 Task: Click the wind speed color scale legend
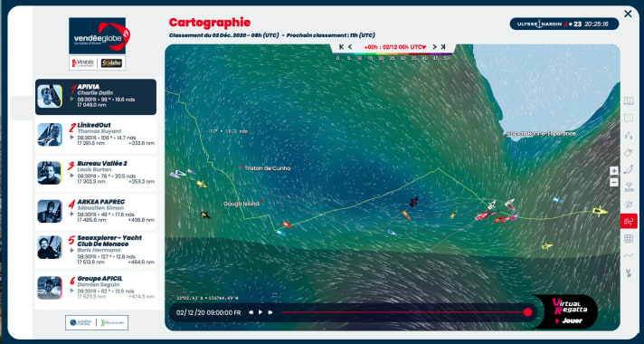click(x=393, y=56)
